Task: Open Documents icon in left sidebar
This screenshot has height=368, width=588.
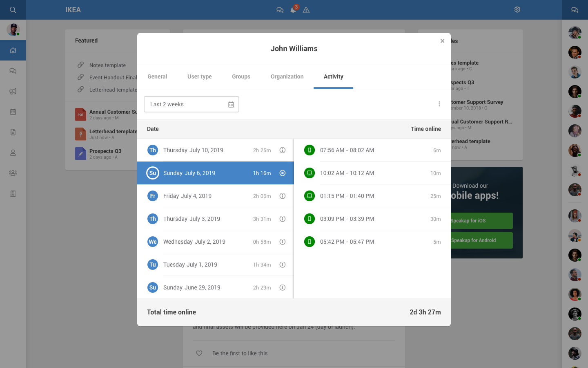Action: pos(13,132)
